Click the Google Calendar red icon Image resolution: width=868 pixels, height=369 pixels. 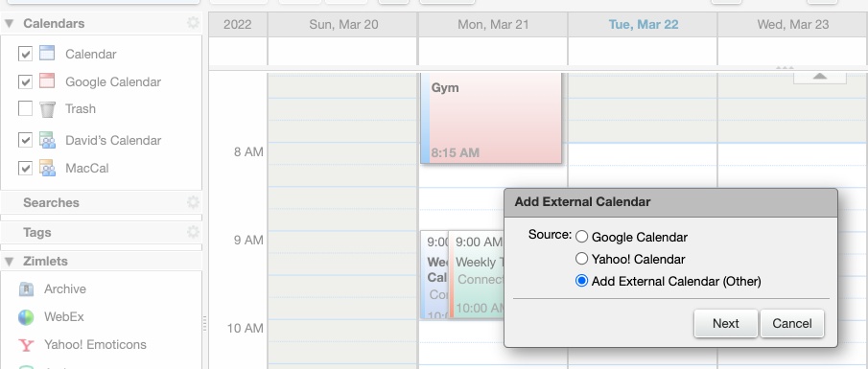(x=47, y=81)
